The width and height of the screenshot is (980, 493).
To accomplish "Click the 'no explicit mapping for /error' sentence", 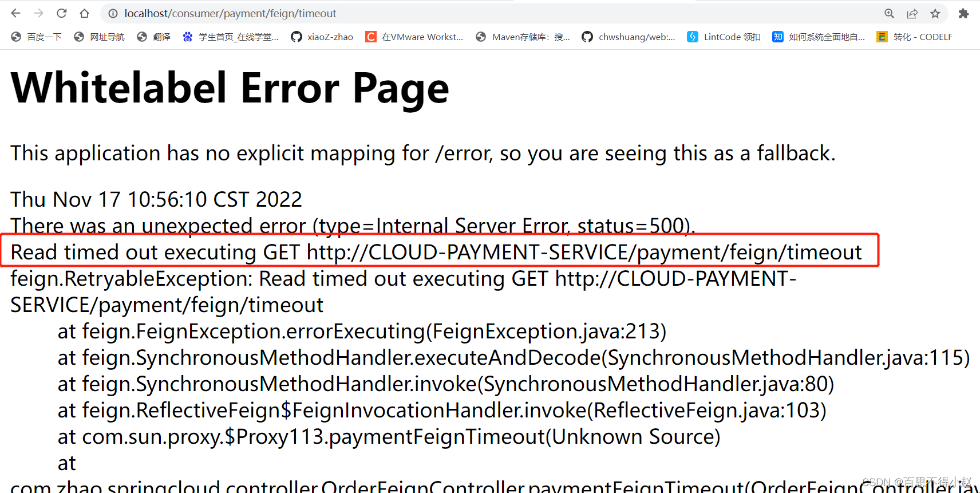I will point(423,153).
